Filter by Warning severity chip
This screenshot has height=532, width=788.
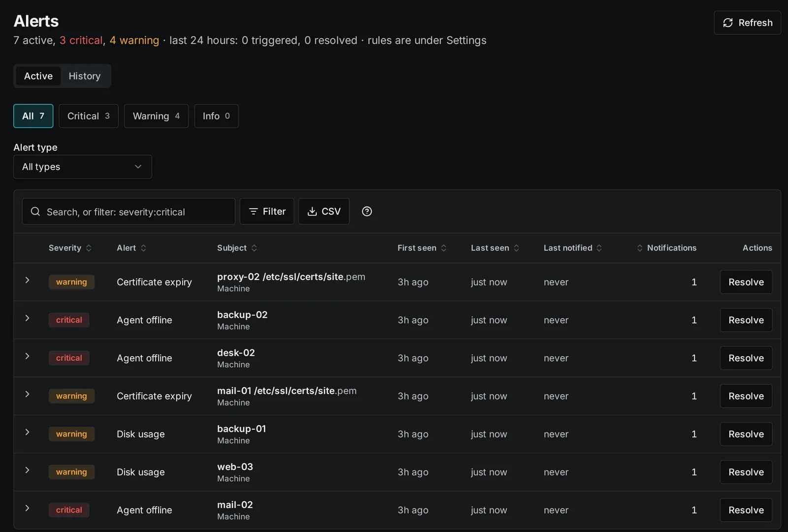[156, 116]
